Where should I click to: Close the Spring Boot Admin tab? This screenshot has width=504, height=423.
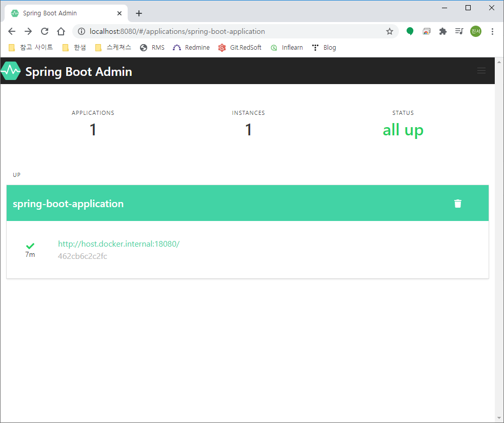tap(119, 13)
